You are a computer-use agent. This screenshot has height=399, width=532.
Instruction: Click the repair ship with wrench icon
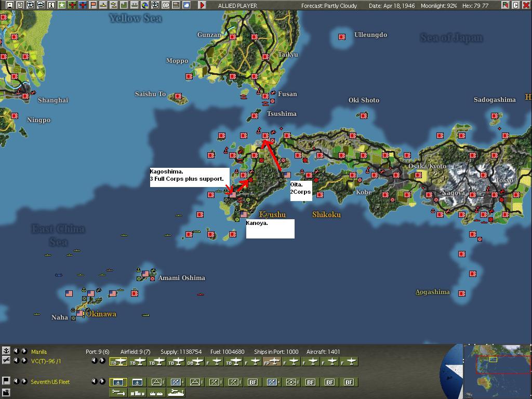[x=176, y=393]
